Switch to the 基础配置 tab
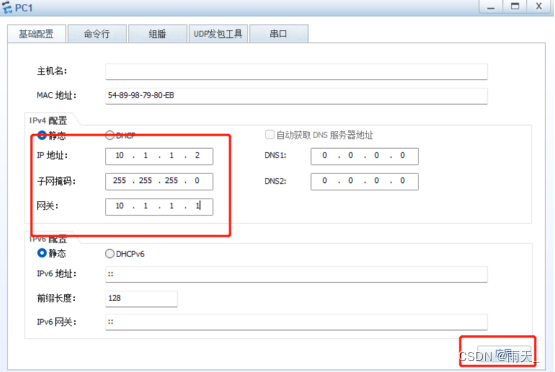Image resolution: width=555 pixels, height=372 pixels. pyautogui.click(x=36, y=34)
